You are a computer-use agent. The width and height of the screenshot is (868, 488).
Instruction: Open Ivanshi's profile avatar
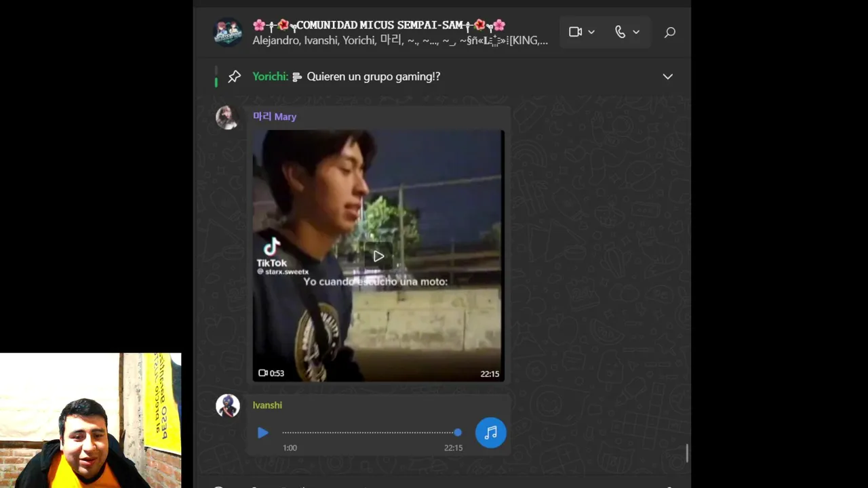(227, 406)
